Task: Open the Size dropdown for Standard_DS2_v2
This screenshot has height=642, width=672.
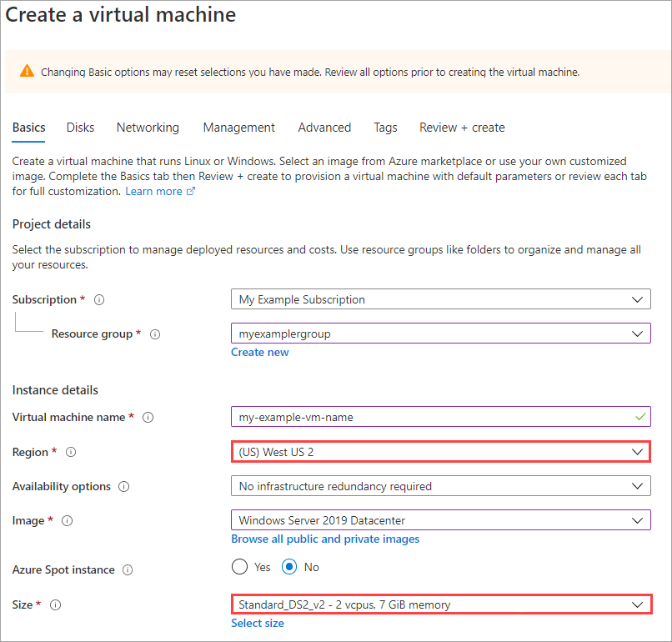Action: pyautogui.click(x=440, y=604)
